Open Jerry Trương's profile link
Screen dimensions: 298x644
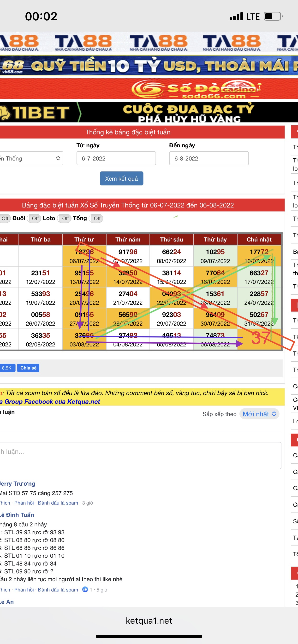pos(18,484)
